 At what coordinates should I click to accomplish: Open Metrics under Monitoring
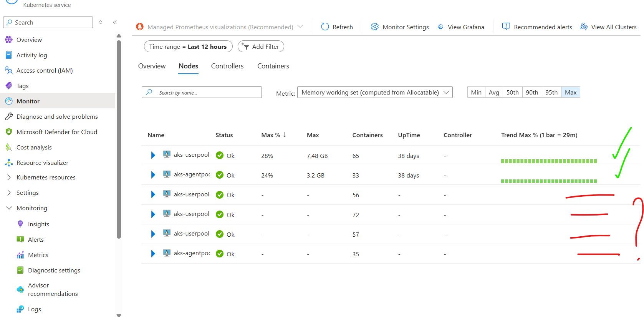(38, 255)
